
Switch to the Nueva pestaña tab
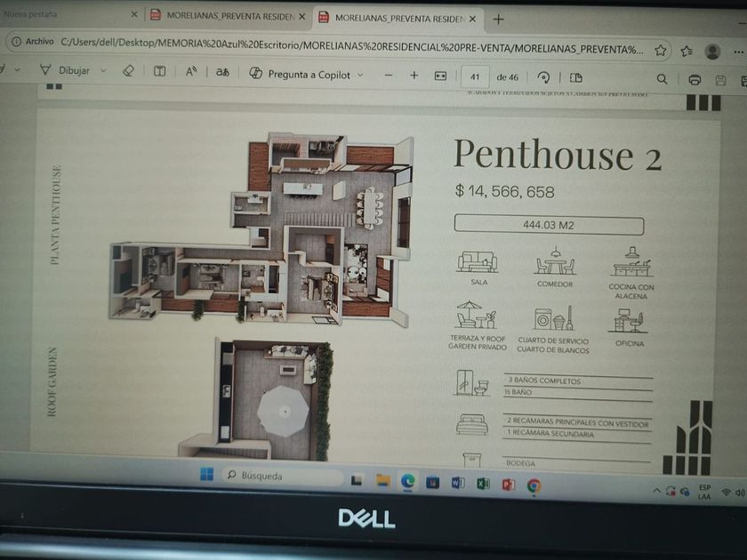click(30, 14)
